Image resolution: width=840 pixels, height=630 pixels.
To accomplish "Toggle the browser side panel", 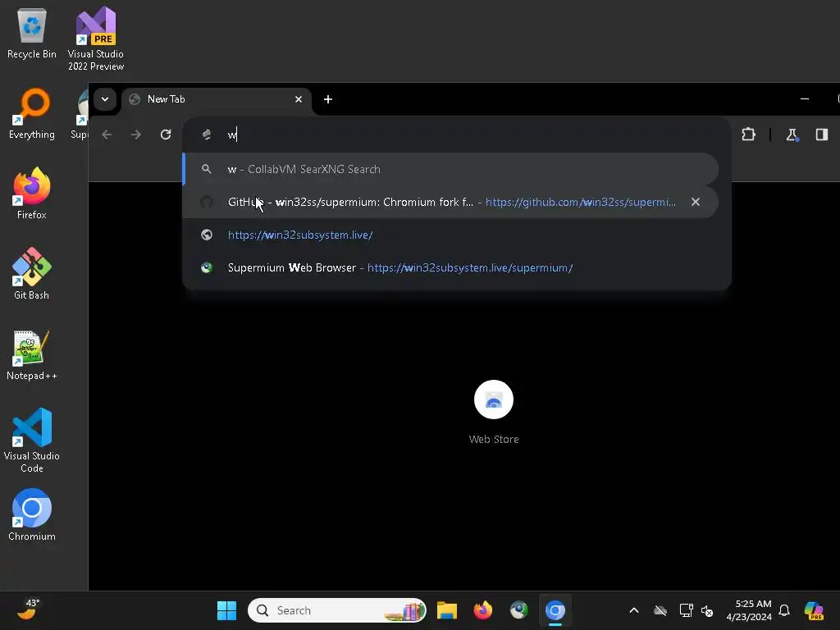I will pyautogui.click(x=822, y=135).
